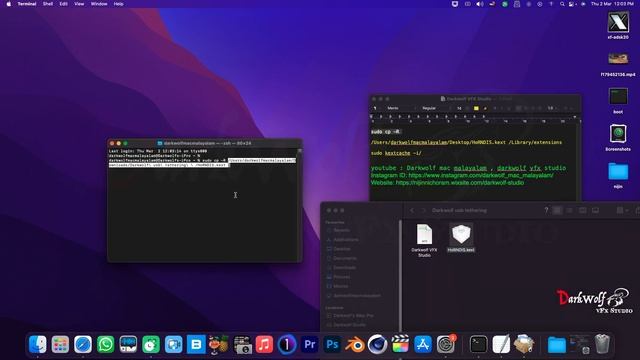Open the blue folder stack in Dock
The height and width of the screenshot is (360, 640).
[x=556, y=344]
